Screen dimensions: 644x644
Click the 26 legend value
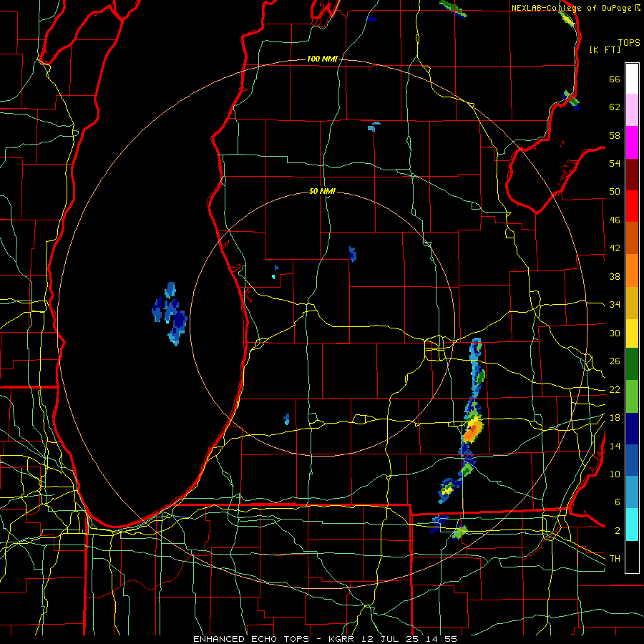(615, 361)
